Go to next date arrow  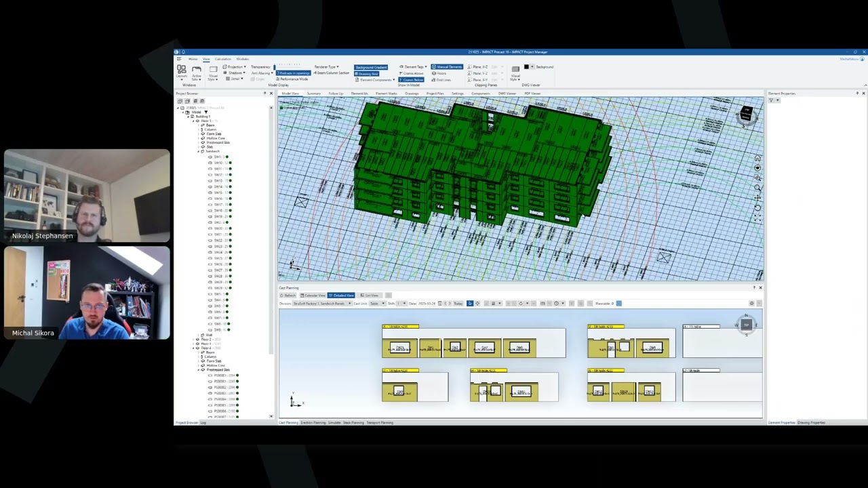click(x=450, y=304)
